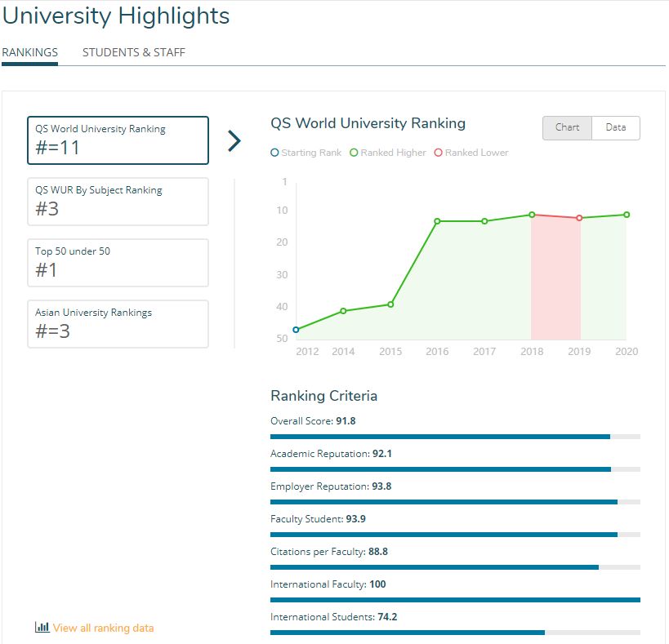Click the y-axis label 40
Image resolution: width=669 pixels, height=644 pixels.
coord(282,307)
